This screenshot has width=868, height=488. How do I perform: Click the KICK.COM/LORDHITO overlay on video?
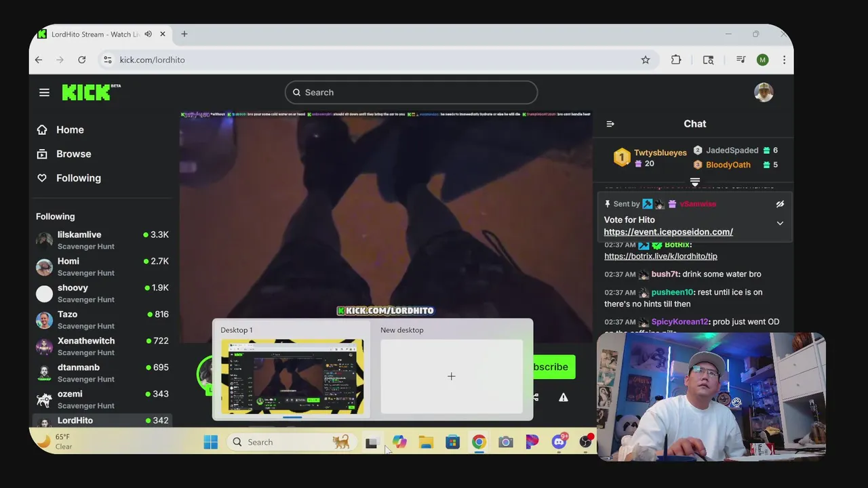click(385, 310)
